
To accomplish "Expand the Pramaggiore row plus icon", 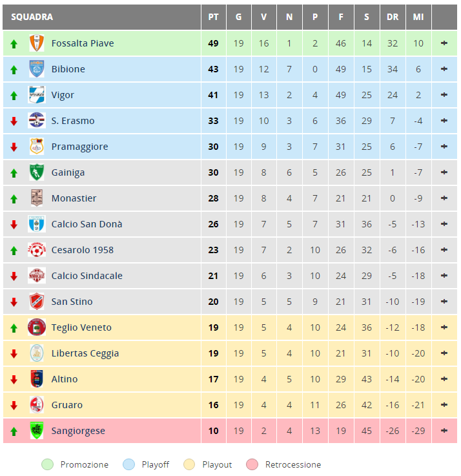I will coord(444,147).
